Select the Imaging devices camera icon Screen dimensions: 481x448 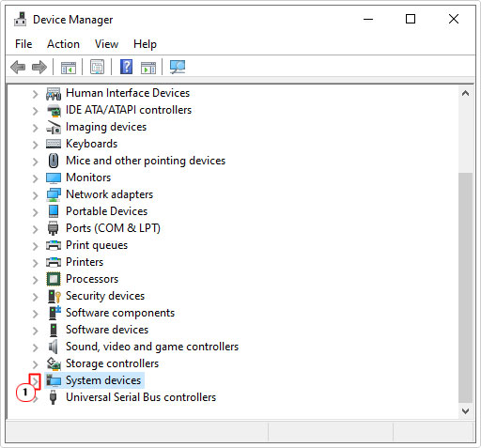point(54,127)
